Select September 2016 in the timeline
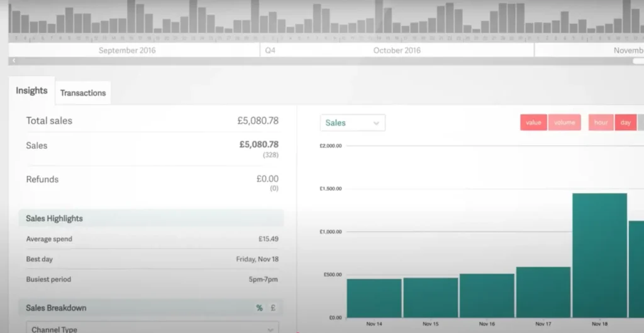Image resolution: width=644 pixels, height=333 pixels. pos(127,50)
